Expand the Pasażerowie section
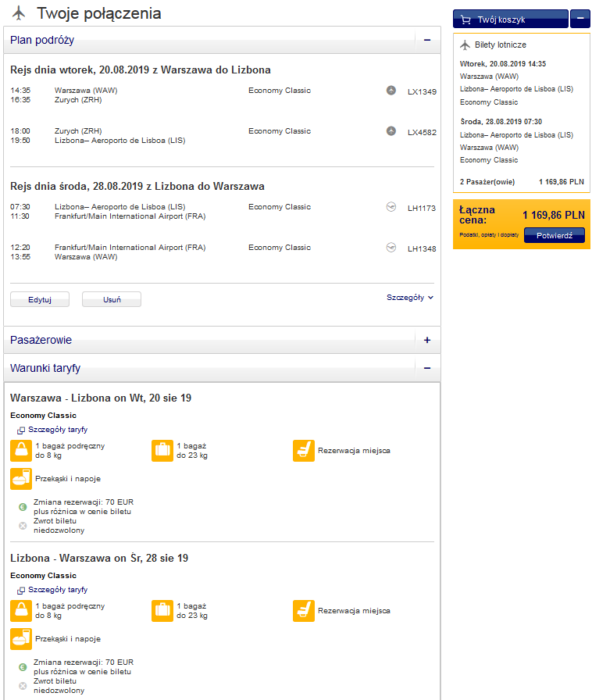Viewport: 592px width, 700px height. coord(427,340)
